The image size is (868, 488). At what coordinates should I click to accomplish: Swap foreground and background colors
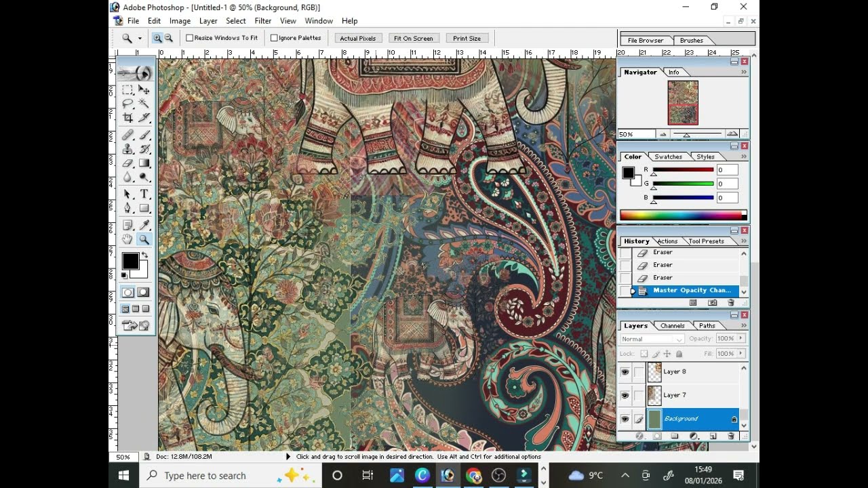[144, 256]
